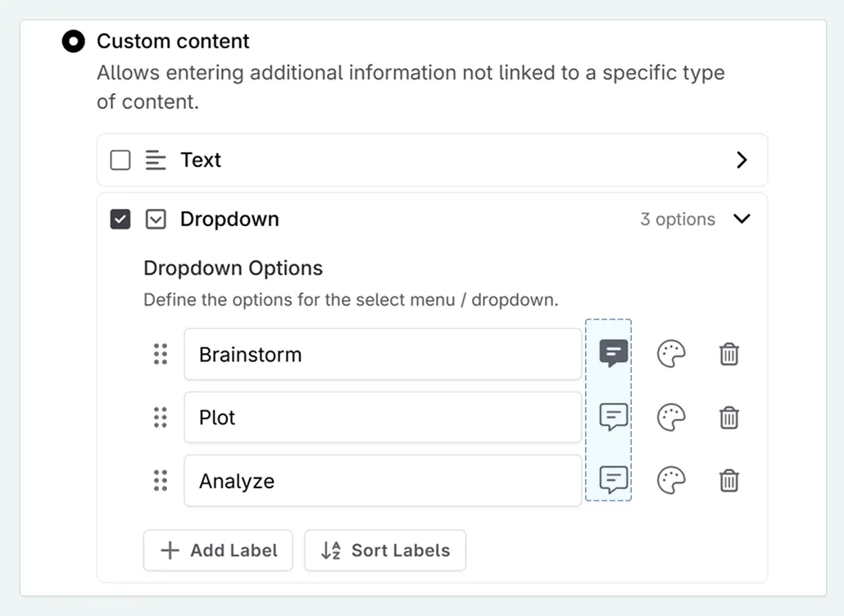Open comment icon for Brainstorm option

(613, 354)
